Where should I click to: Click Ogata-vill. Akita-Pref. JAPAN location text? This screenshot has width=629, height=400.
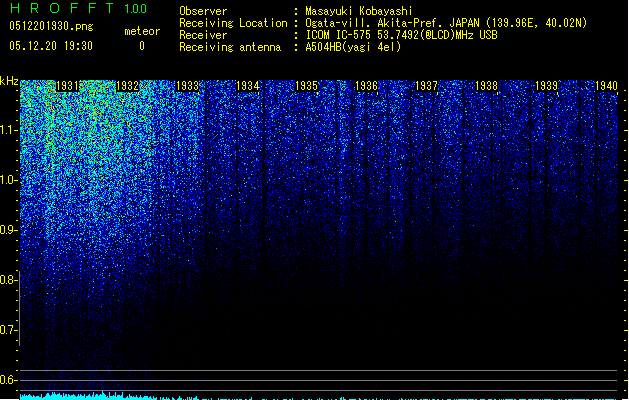coord(446,23)
